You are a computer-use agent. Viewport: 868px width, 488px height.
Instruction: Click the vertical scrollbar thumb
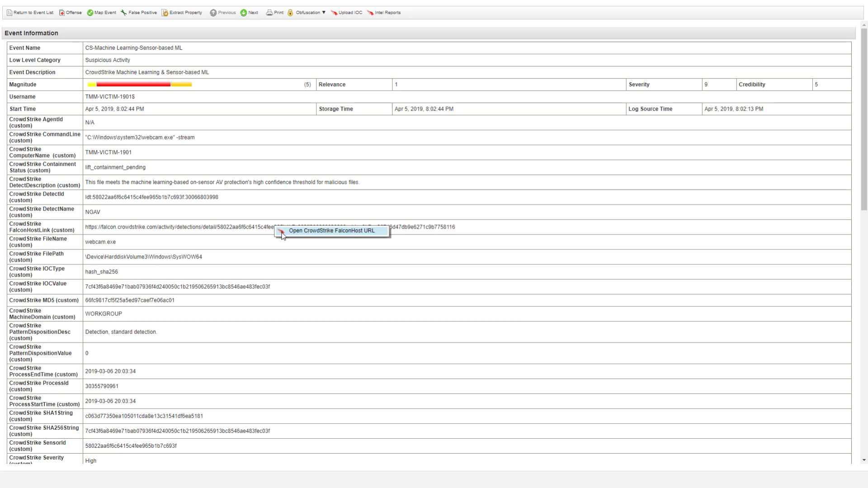(864, 119)
